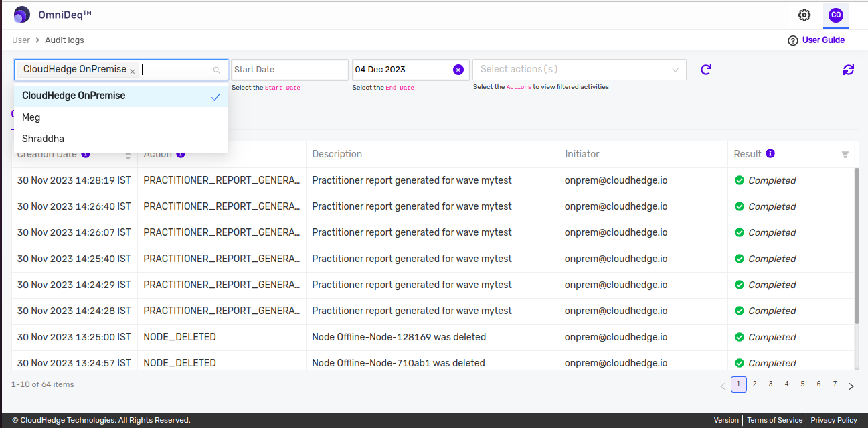The width and height of the screenshot is (868, 428).
Task: Open the Version link in footer
Action: 726,420
